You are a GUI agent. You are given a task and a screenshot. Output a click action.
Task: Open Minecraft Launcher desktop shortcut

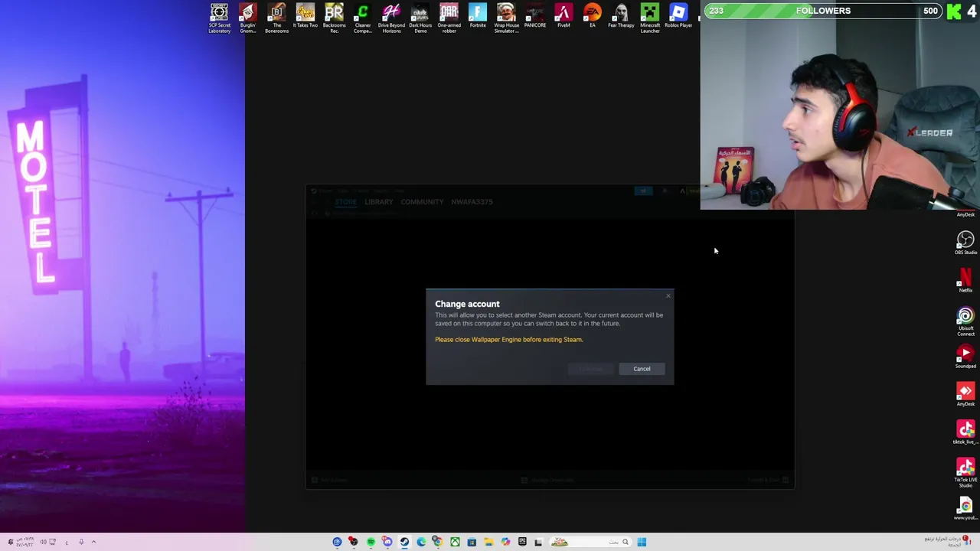click(x=649, y=18)
